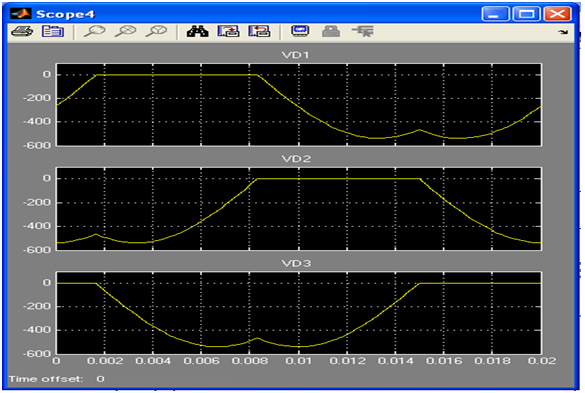585x393 pixels.
Task: Select the Zoom tool magnifier
Action: 94,31
